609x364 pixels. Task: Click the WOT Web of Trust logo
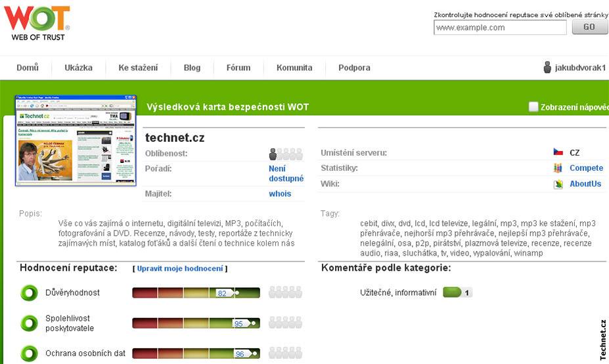[37, 22]
